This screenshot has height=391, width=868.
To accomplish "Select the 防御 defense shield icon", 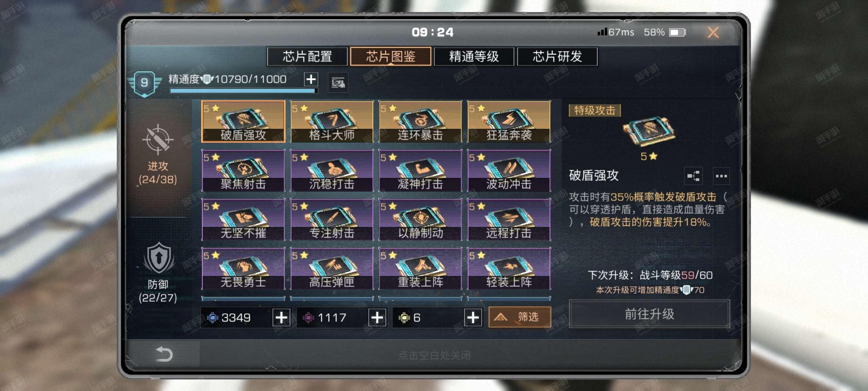I will click(x=159, y=258).
